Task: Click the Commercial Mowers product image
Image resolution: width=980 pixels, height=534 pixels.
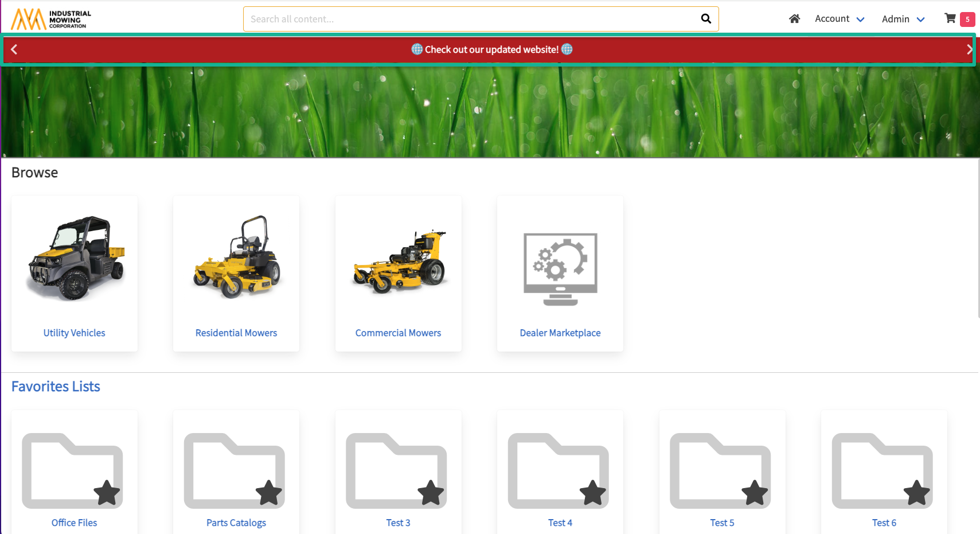Action: (x=399, y=262)
